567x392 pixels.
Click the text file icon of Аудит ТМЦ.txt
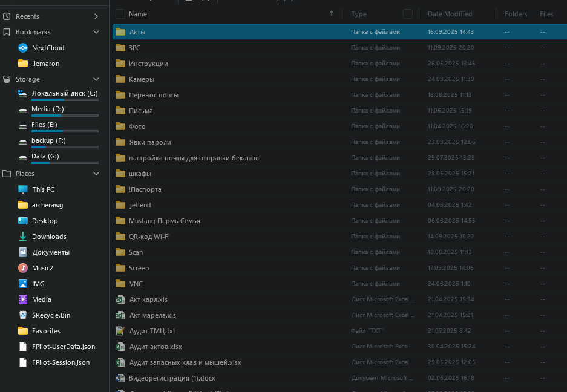coord(120,331)
